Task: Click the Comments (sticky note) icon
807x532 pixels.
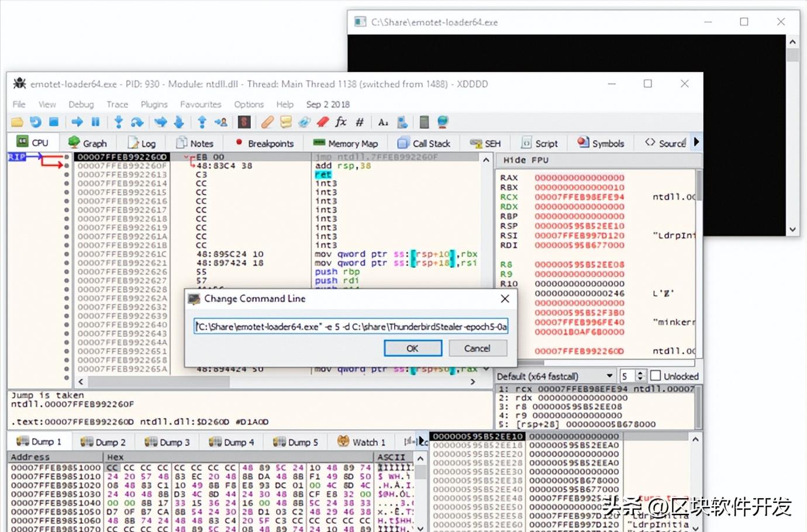Action: click(x=287, y=122)
